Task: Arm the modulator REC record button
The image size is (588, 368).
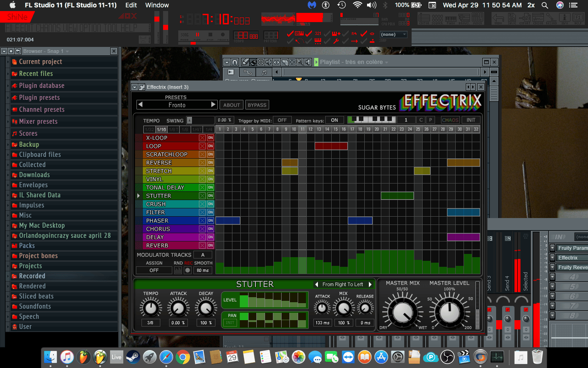Action: pos(187,270)
